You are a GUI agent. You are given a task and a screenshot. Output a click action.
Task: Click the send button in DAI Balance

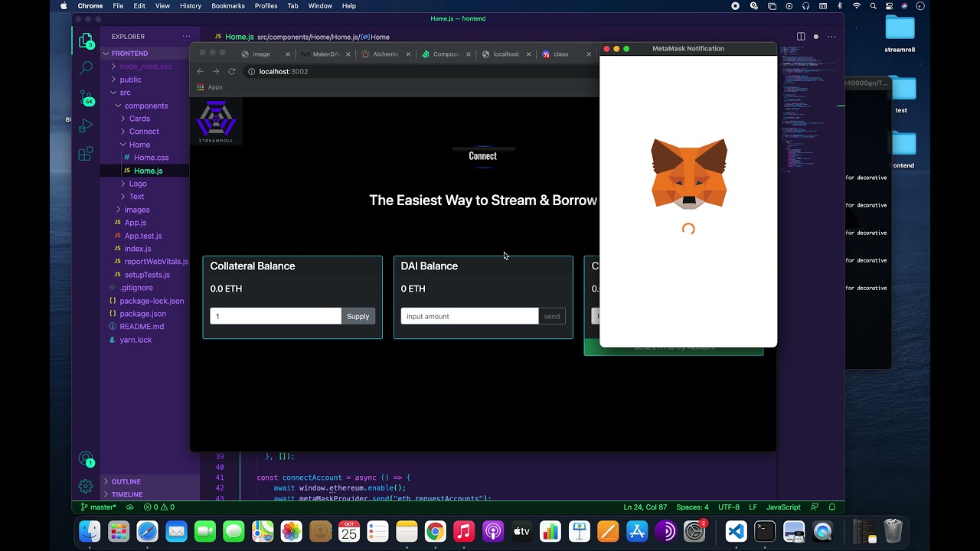(x=552, y=316)
